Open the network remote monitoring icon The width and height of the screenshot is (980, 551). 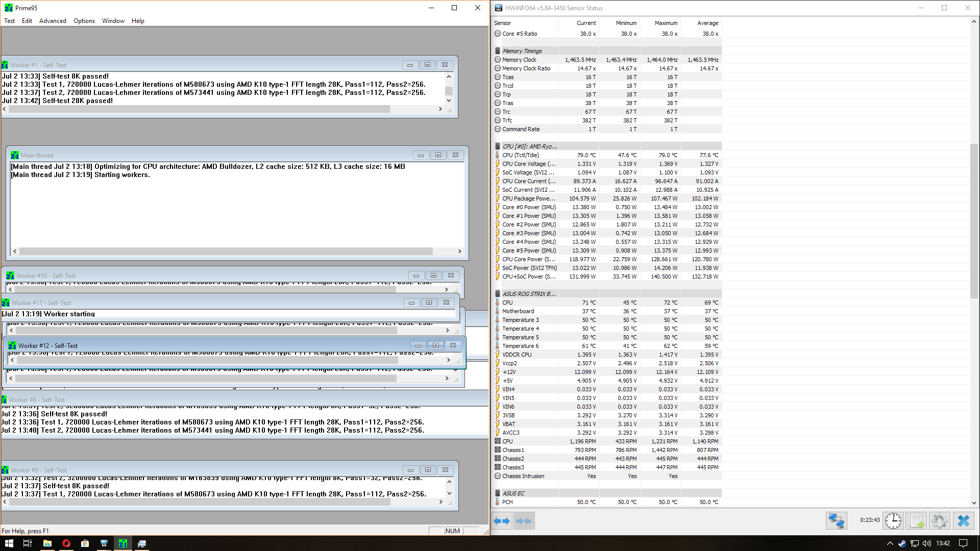click(x=836, y=521)
